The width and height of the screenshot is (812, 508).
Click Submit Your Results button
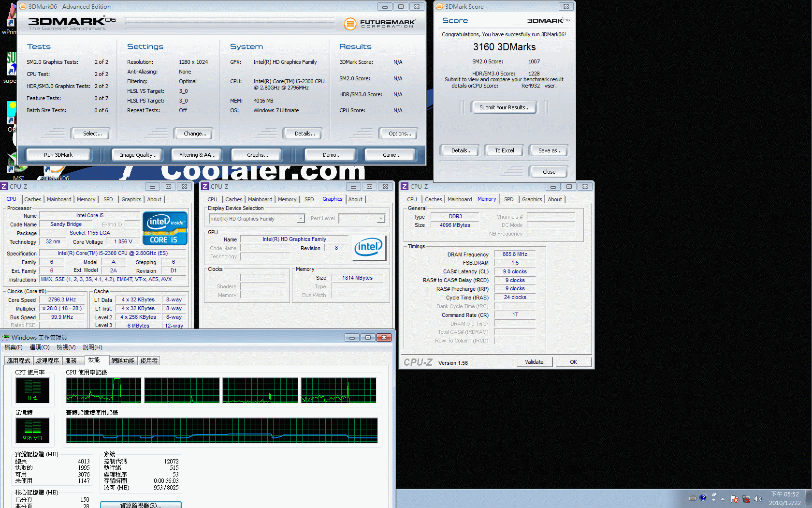[504, 107]
